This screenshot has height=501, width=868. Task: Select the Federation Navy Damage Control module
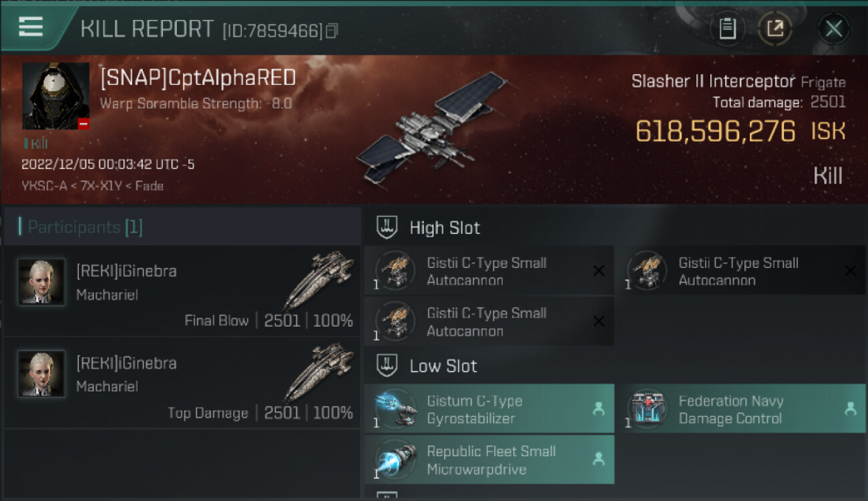(x=740, y=408)
